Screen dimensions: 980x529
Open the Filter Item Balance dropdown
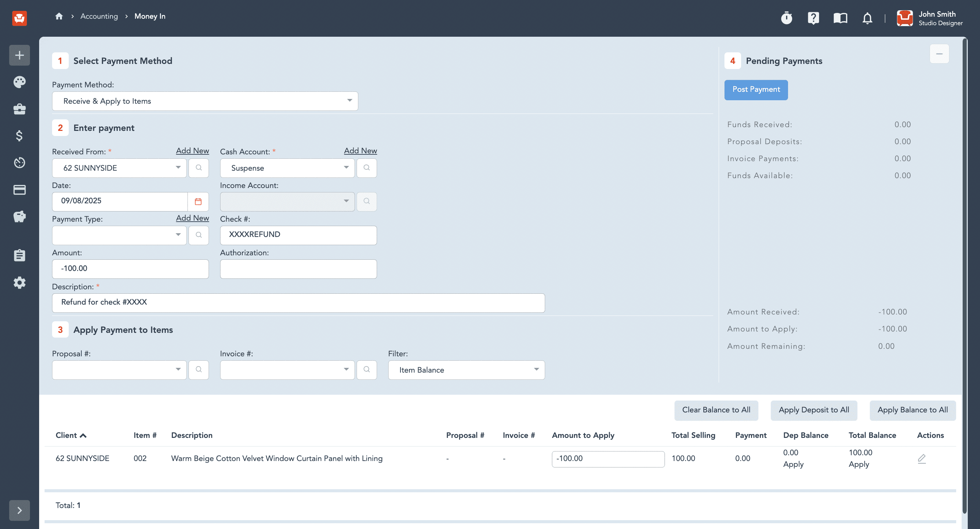pyautogui.click(x=467, y=370)
